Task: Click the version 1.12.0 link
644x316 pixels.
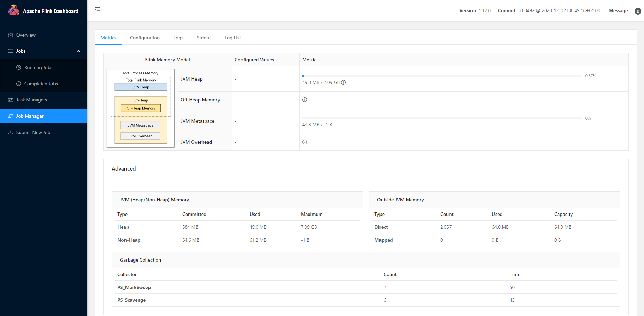Action: 485,10
